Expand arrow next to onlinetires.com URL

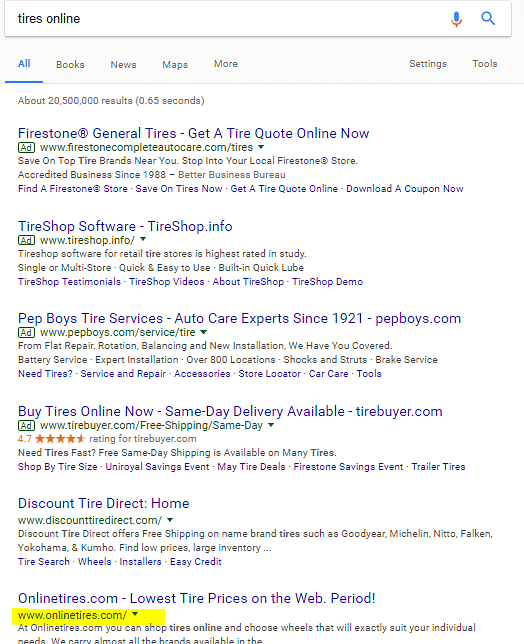135,614
